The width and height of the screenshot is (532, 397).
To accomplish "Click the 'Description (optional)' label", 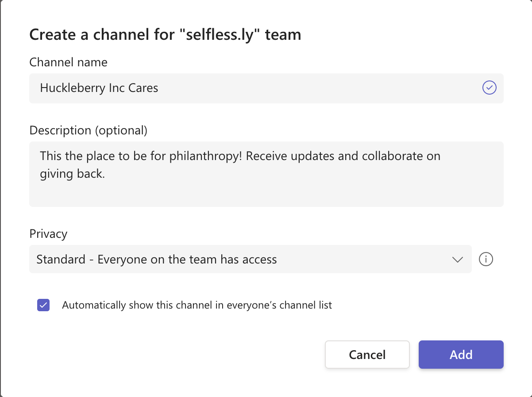I will tap(88, 130).
